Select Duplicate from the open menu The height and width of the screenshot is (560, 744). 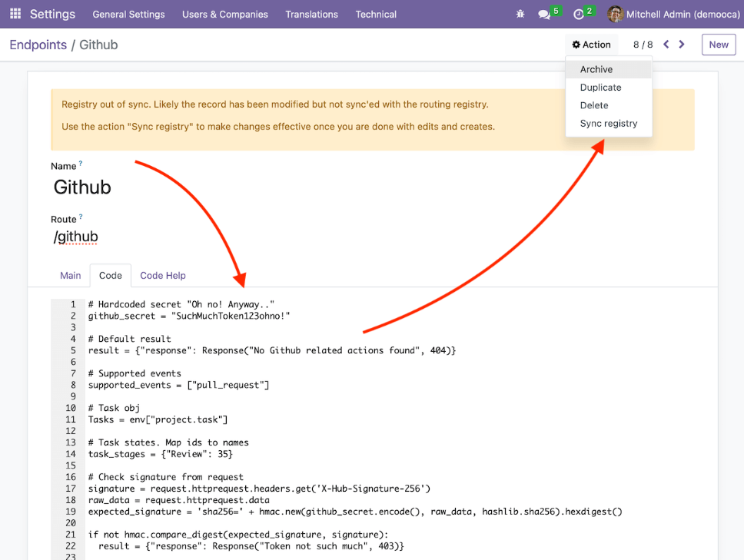[x=600, y=87]
